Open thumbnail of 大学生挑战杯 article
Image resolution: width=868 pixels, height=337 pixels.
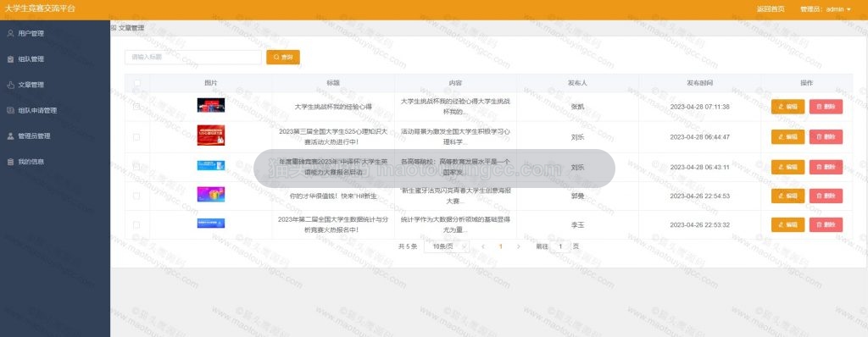point(211,105)
